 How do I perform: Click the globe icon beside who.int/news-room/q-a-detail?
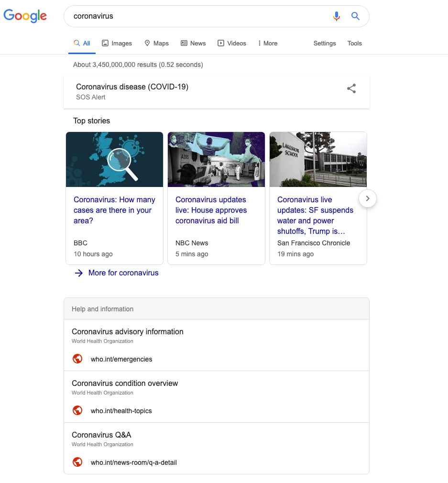point(77,462)
